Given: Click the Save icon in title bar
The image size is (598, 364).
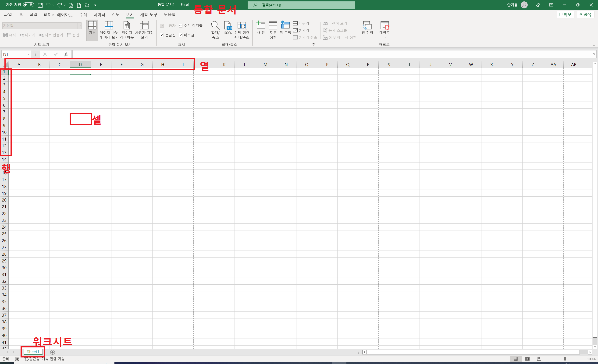Looking at the screenshot, I should pyautogui.click(x=40, y=5).
